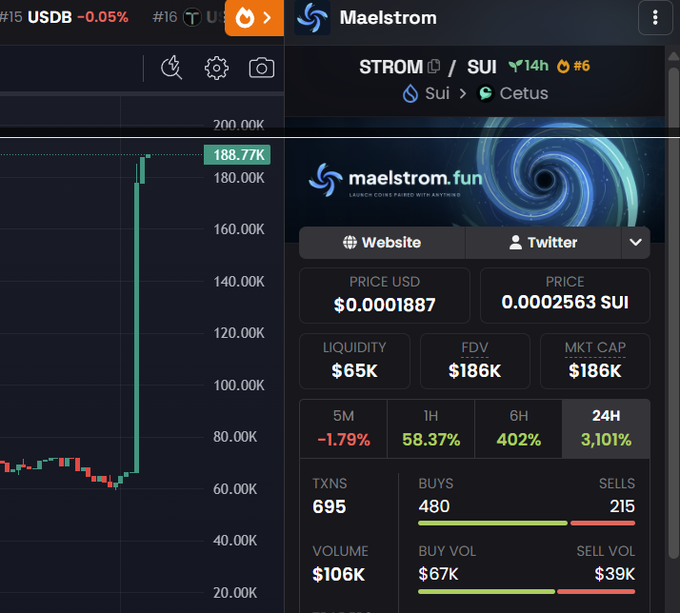680x613 pixels.
Task: Open the trending fire icon button
Action: click(x=254, y=18)
